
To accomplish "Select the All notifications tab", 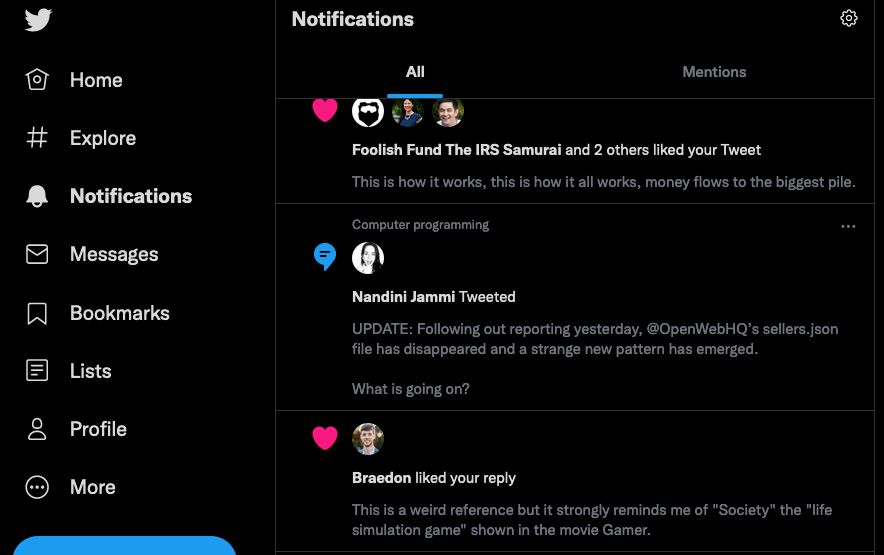I will point(415,72).
